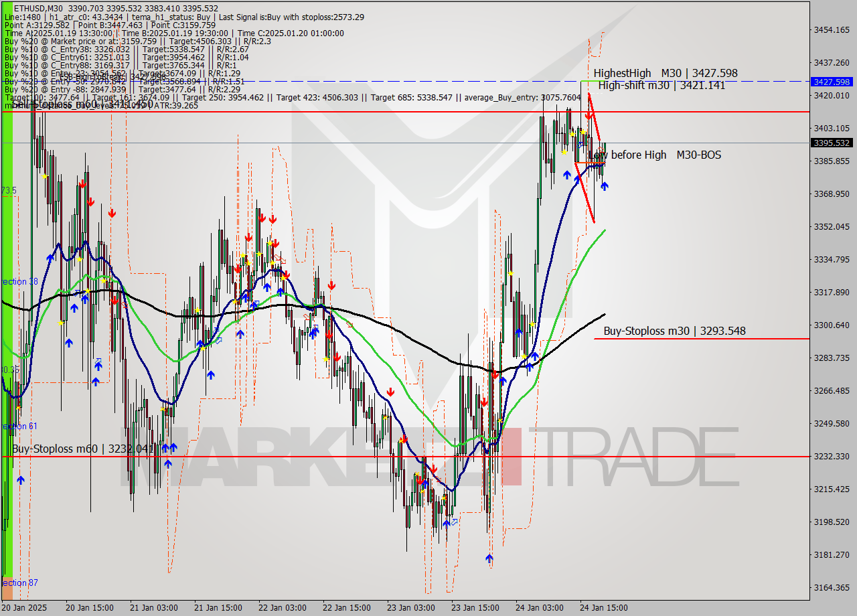Screen dimensions: 857x616
Task: Select the red Buy-Stoploss m60 horizontal line
Action: coord(404,457)
